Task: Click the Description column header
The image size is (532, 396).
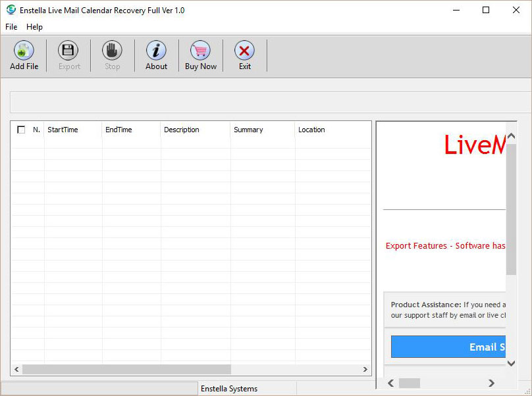Action: click(x=182, y=130)
